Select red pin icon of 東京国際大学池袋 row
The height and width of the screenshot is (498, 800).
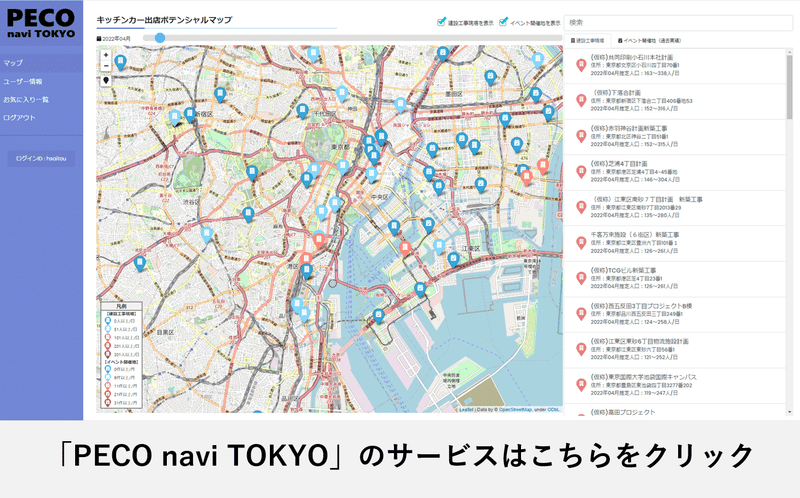click(x=581, y=385)
